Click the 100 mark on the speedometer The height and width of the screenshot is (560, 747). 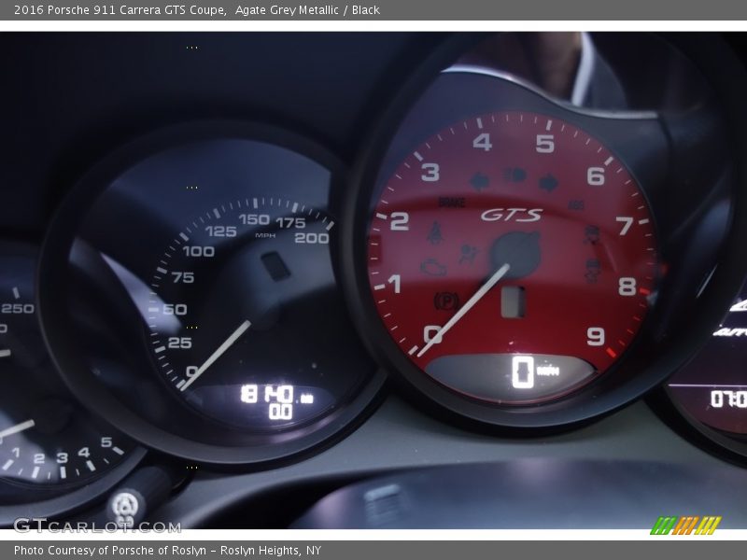pos(198,251)
